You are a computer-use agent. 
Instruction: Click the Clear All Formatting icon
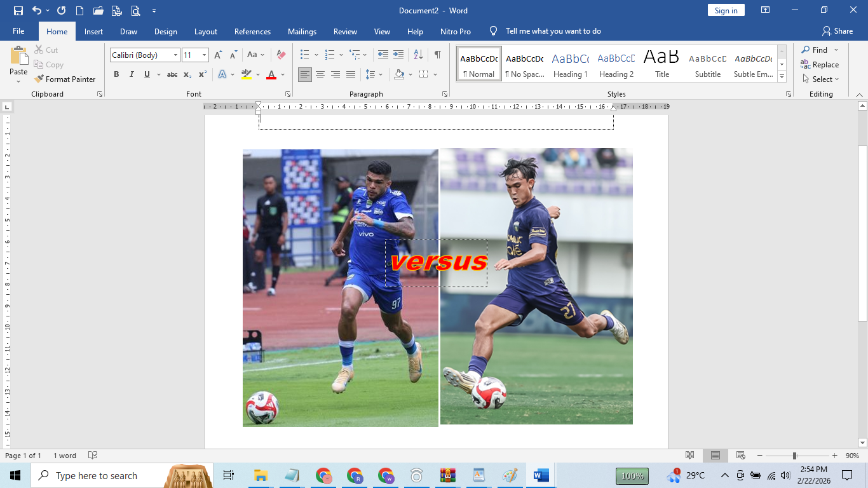coord(280,55)
